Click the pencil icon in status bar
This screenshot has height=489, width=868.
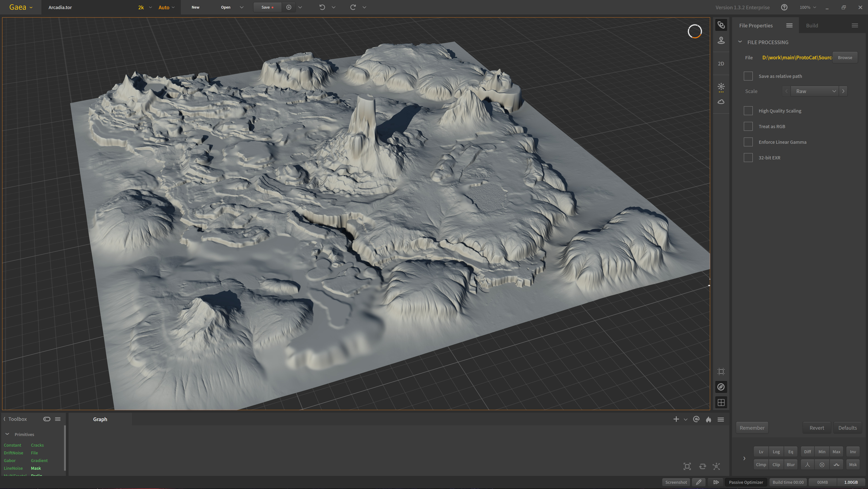point(699,482)
